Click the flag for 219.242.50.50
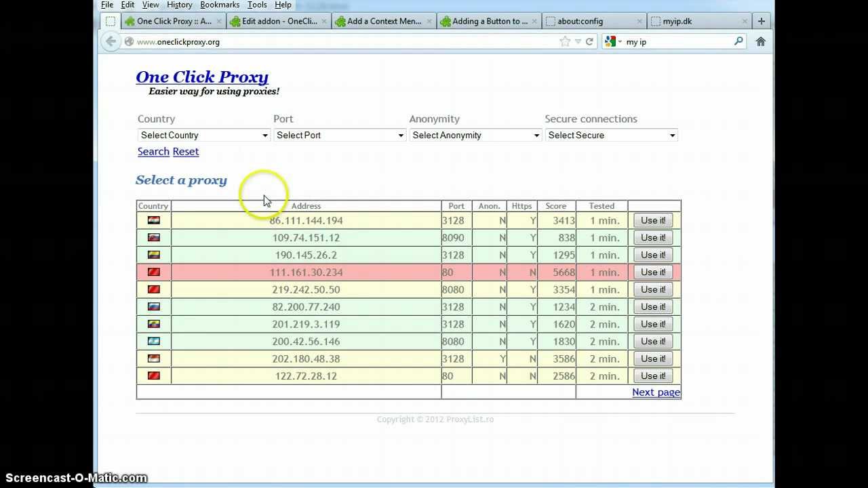The width and height of the screenshot is (868, 488). click(154, 289)
